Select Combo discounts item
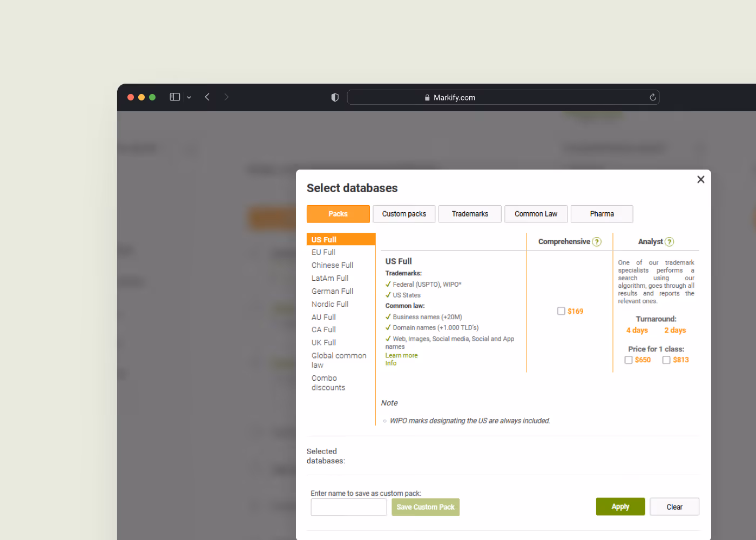This screenshot has width=756, height=540. [x=328, y=383]
